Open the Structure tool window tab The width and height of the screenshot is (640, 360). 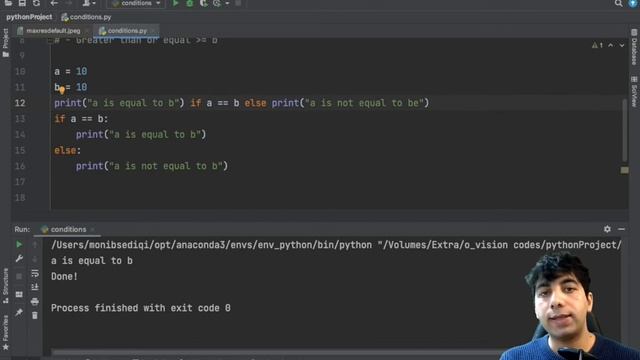[x=5, y=285]
